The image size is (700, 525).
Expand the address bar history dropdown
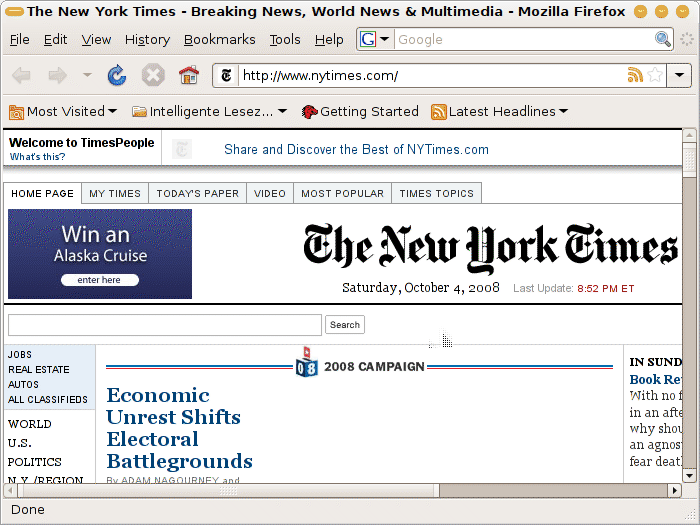pyautogui.click(x=680, y=75)
